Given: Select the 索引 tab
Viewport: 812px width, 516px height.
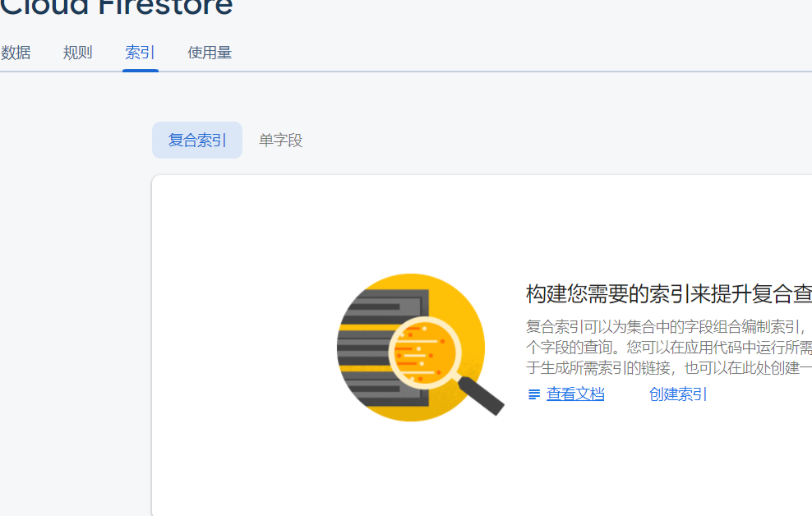Looking at the screenshot, I should 140,53.
